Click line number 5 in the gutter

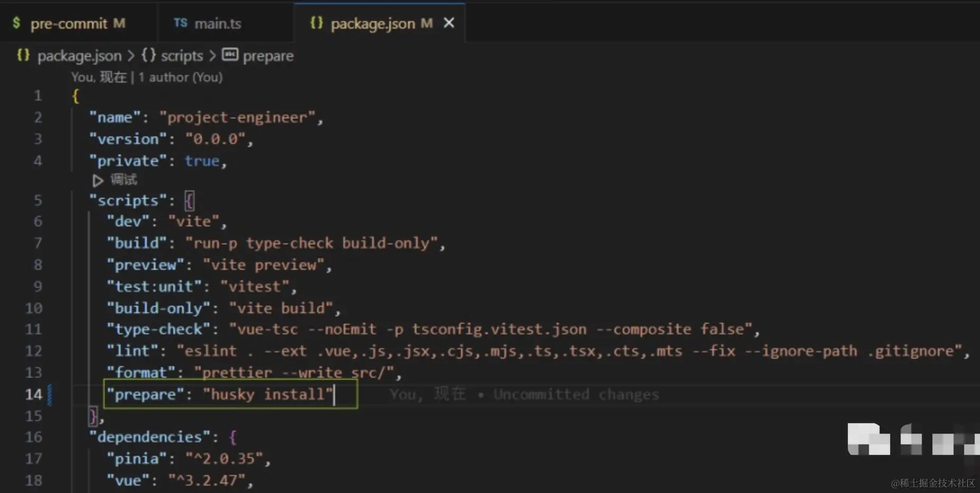(x=38, y=200)
